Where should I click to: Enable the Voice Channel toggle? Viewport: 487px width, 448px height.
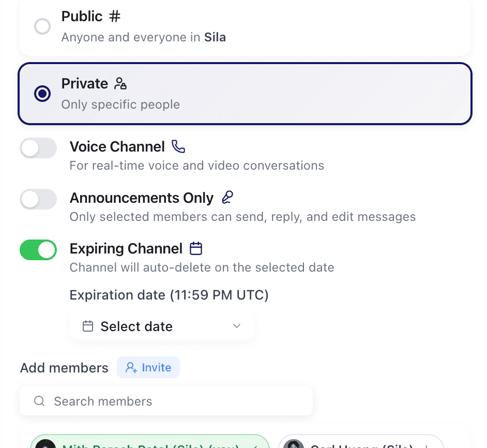click(x=38, y=148)
